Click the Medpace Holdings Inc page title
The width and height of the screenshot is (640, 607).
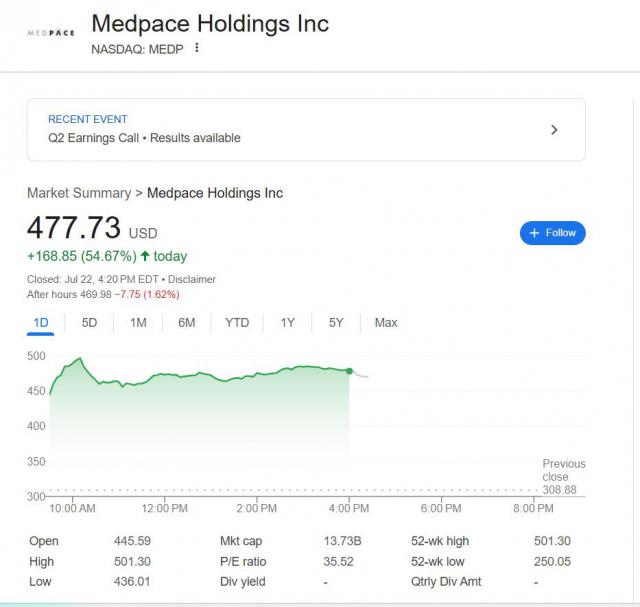click(209, 23)
